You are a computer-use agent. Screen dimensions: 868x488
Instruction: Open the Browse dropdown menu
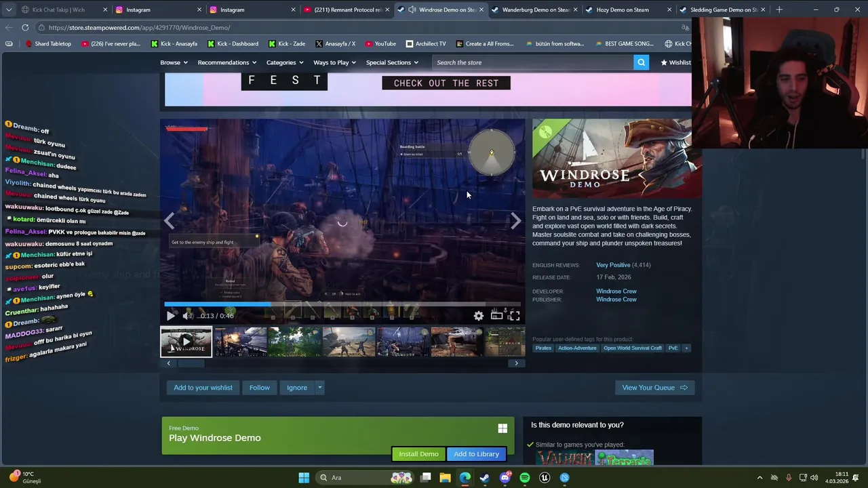click(x=174, y=62)
